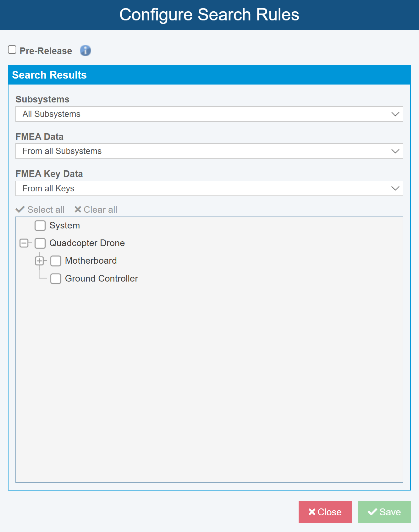Select the Ground Controller tree label
419x532 pixels.
click(x=101, y=279)
